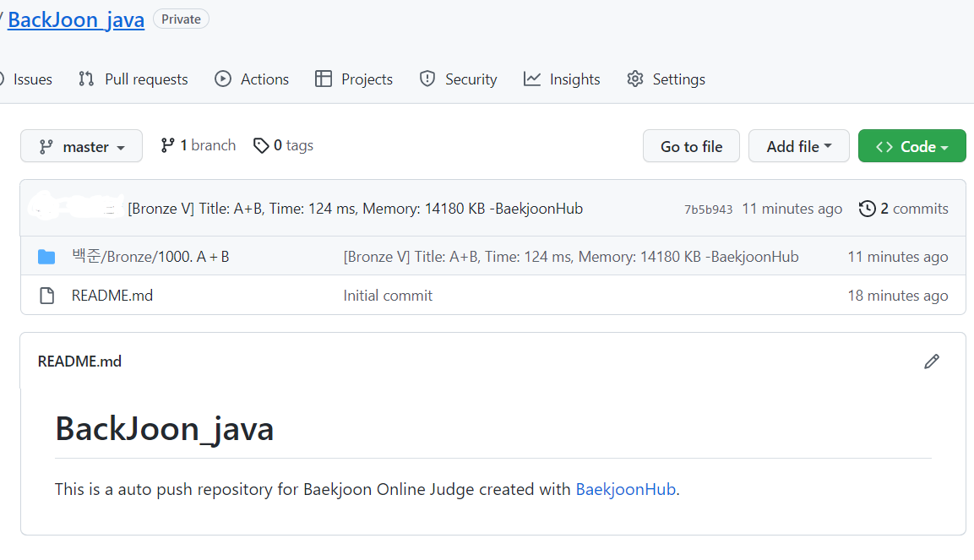Viewport: 974px width, 560px height.
Task: Open the folder row's Bronze V commit message
Action: pyautogui.click(x=571, y=257)
